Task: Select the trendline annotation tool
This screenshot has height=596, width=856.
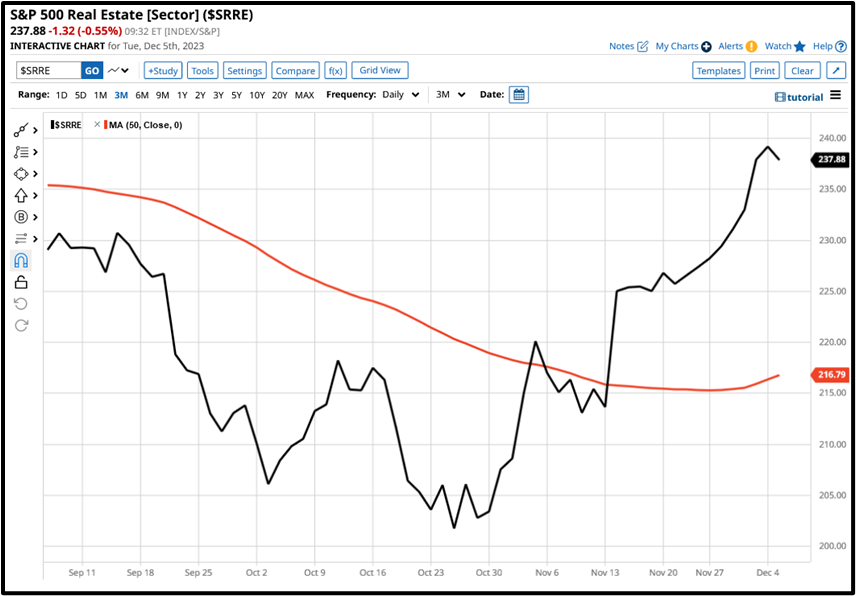Action: point(20,130)
